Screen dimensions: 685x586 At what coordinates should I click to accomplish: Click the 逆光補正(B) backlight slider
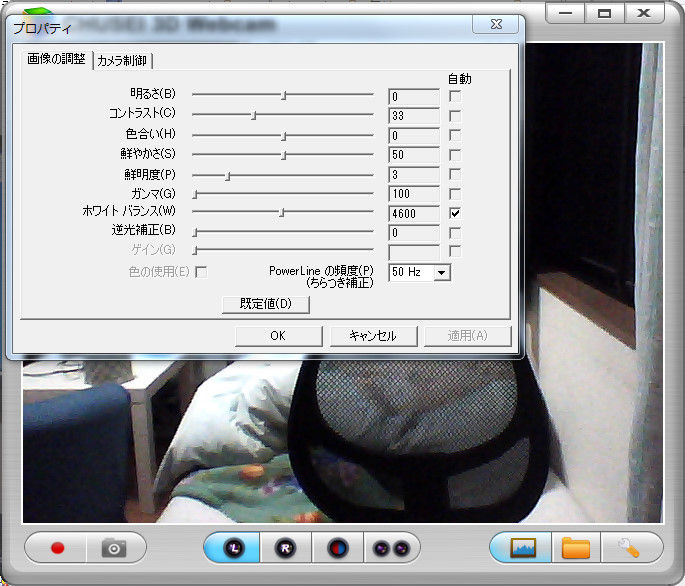[283, 232]
